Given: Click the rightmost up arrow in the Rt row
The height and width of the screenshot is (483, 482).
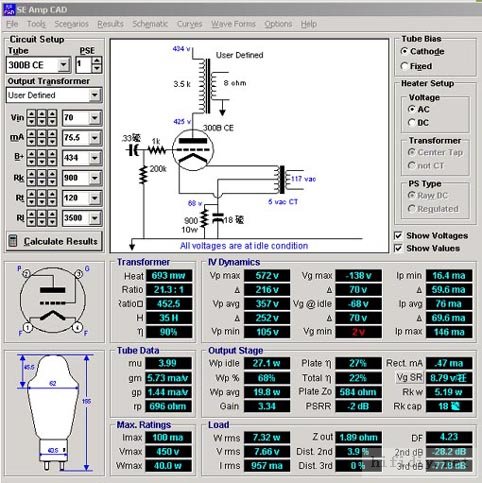Looking at the screenshot, I should [52, 194].
